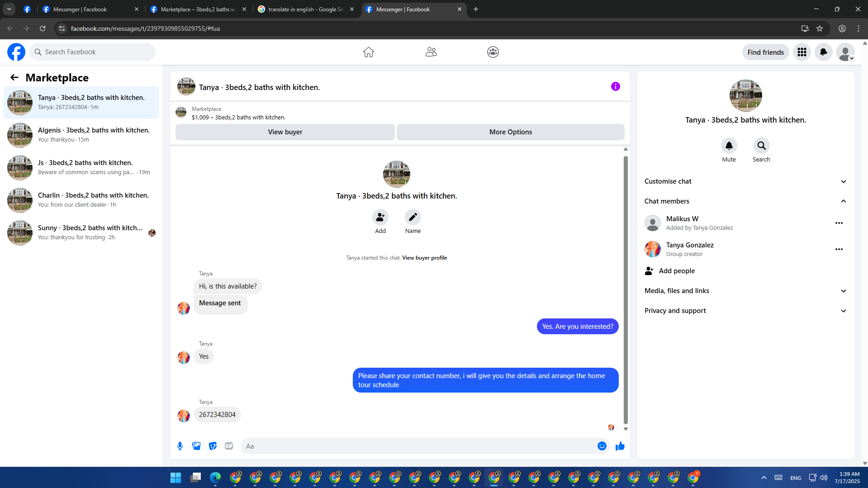
Task: Click the View buyer button
Action: [285, 132]
